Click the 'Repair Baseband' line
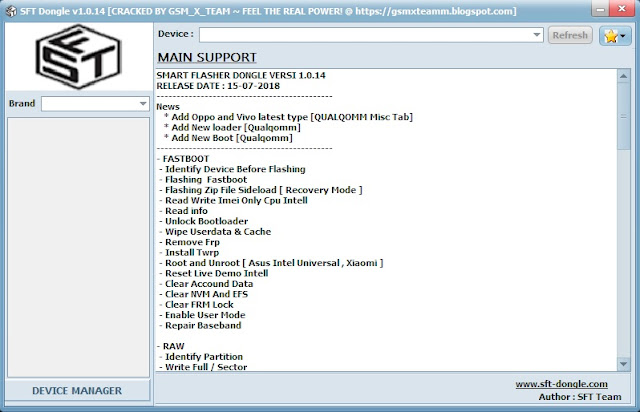Image resolution: width=640 pixels, height=412 pixels. [x=200, y=325]
